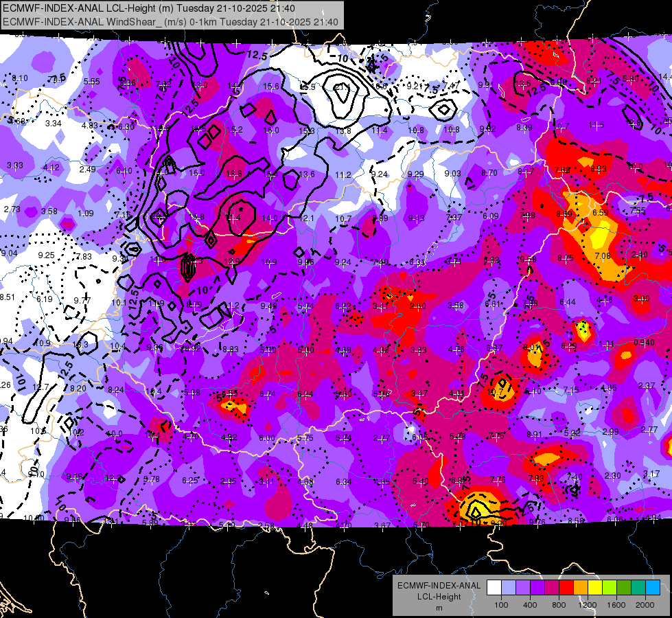Select the yellow legend swatch
Screen dimensions: 672x618
tap(595, 588)
